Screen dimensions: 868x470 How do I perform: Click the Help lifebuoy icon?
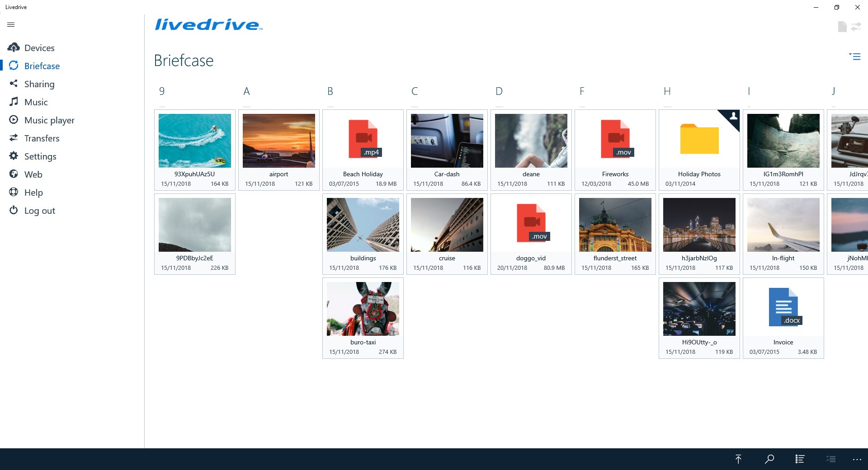point(14,192)
